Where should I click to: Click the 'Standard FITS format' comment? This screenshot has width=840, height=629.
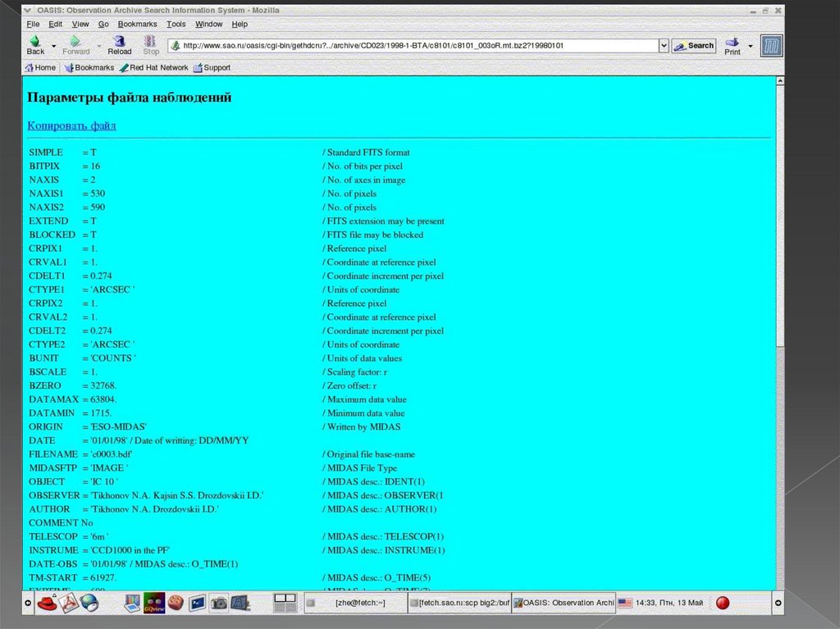pyautogui.click(x=368, y=153)
